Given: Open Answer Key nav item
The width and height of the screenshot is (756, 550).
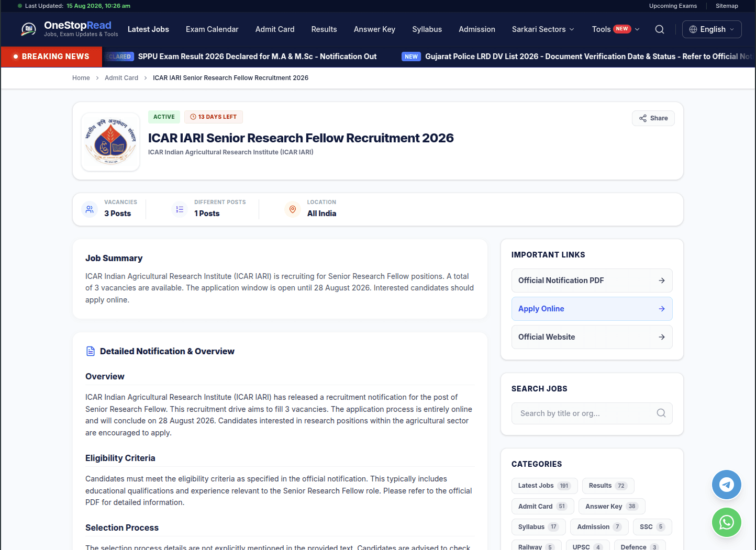Looking at the screenshot, I should (x=374, y=29).
